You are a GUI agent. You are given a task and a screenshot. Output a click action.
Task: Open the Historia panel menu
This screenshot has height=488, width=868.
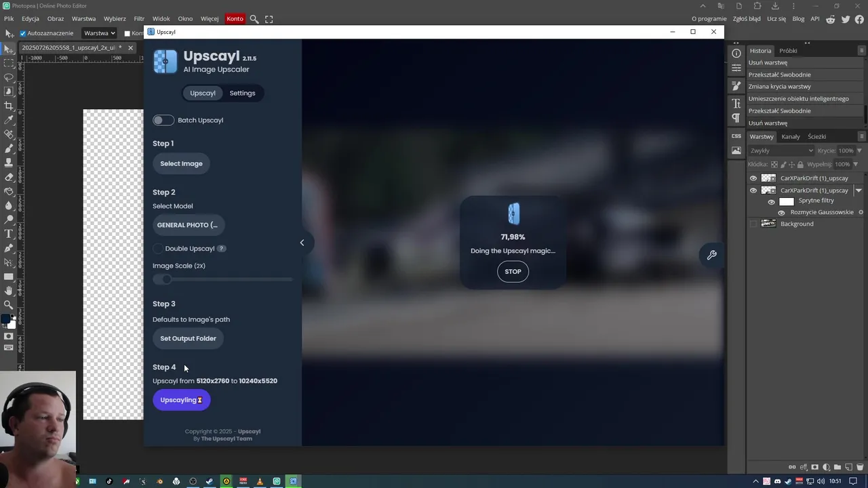pos(862,50)
